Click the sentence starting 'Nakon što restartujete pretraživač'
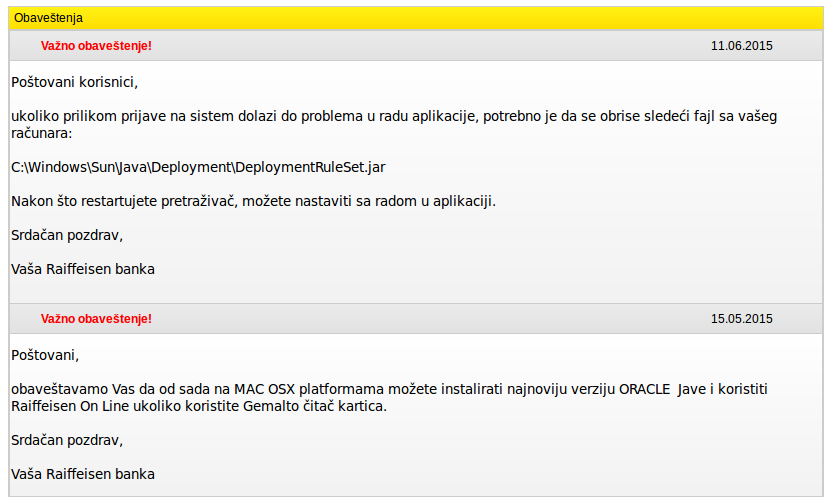 click(253, 201)
